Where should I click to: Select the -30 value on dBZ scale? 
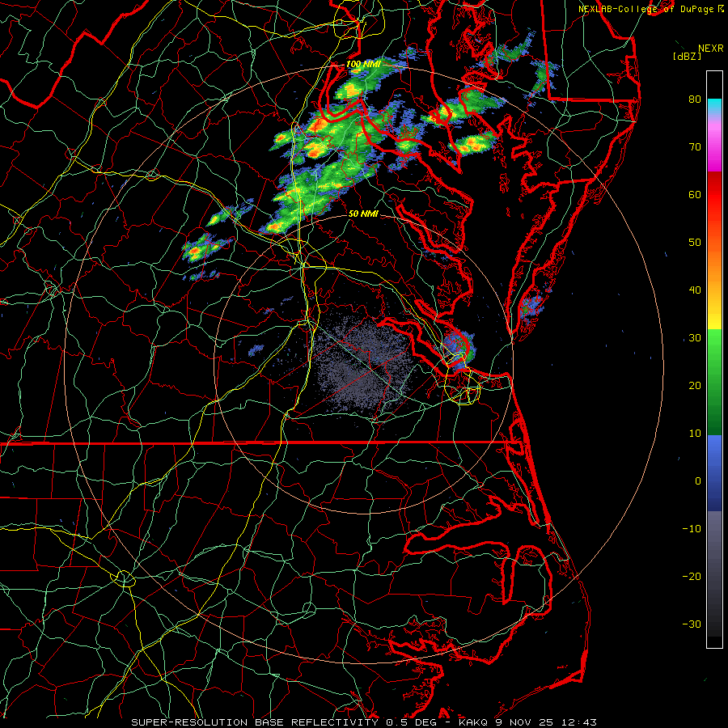(692, 624)
